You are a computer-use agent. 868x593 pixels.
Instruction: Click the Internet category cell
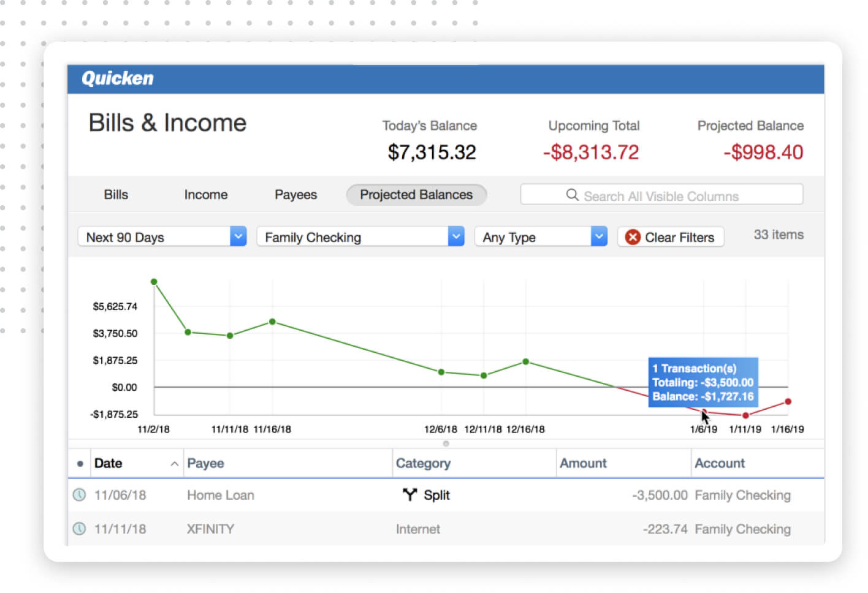coord(418,529)
